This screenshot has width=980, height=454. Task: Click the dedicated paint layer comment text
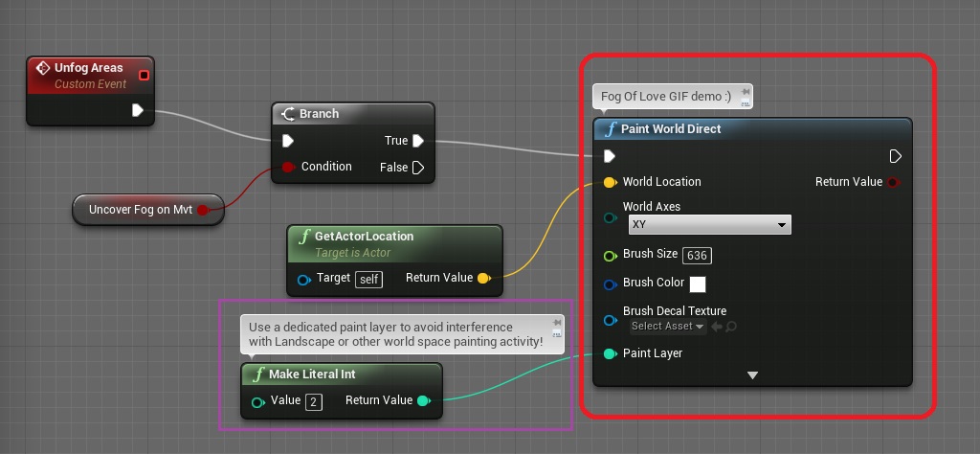tap(395, 334)
